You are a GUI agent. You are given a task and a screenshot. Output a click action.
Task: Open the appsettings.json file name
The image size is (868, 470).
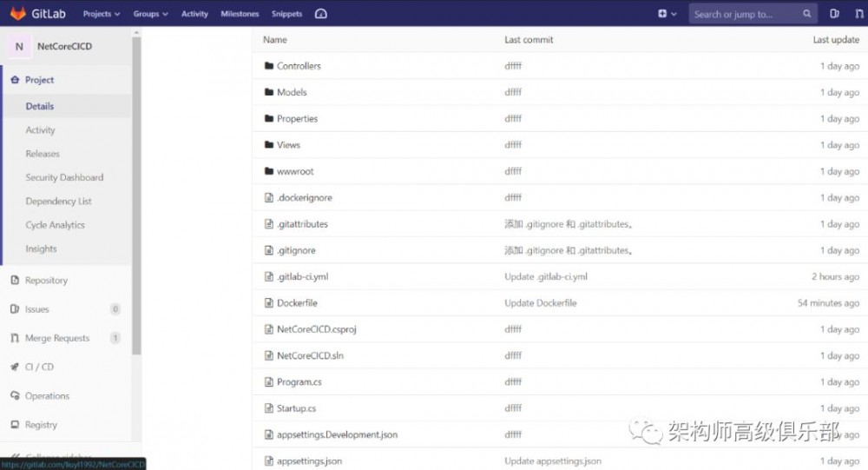coord(310,461)
